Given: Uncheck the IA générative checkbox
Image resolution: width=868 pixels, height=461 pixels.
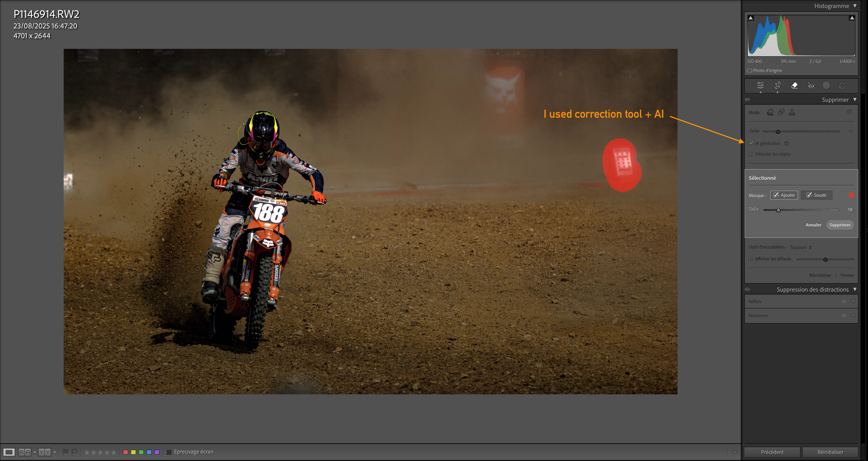Looking at the screenshot, I should click(x=751, y=143).
